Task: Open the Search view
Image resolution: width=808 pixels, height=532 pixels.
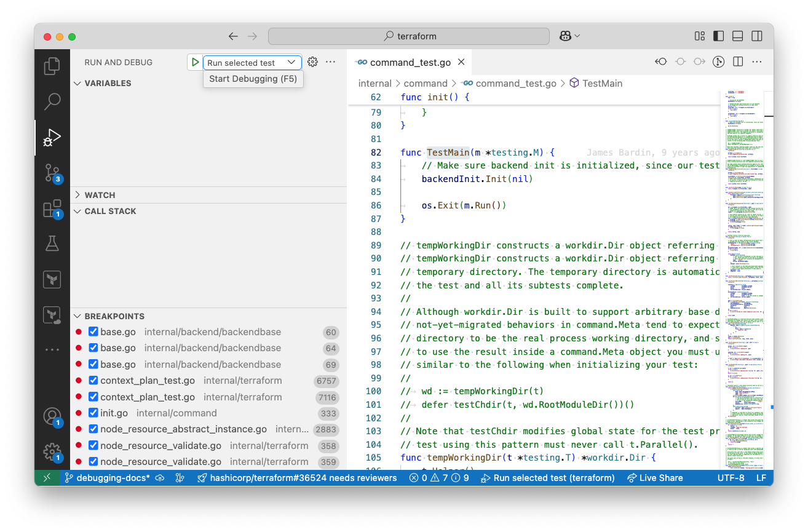Action: 52,101
